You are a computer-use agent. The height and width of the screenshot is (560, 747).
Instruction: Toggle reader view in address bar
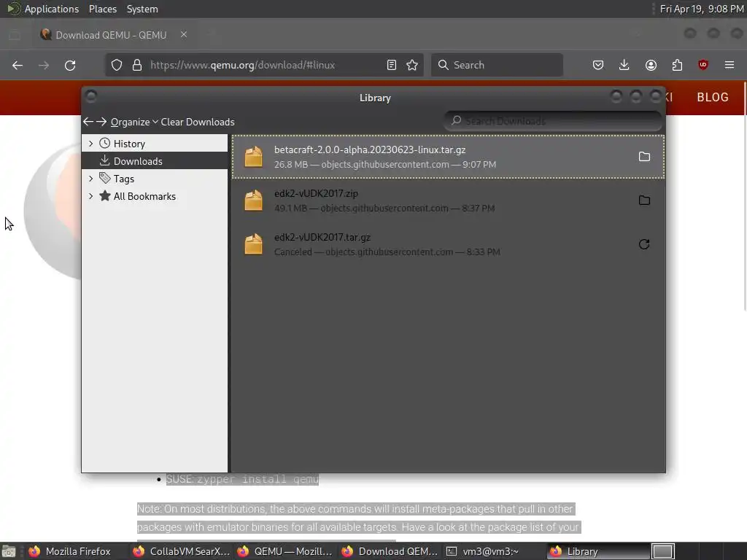392,65
